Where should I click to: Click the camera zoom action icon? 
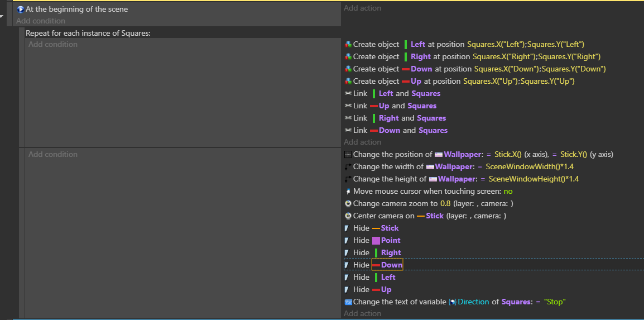(x=348, y=204)
